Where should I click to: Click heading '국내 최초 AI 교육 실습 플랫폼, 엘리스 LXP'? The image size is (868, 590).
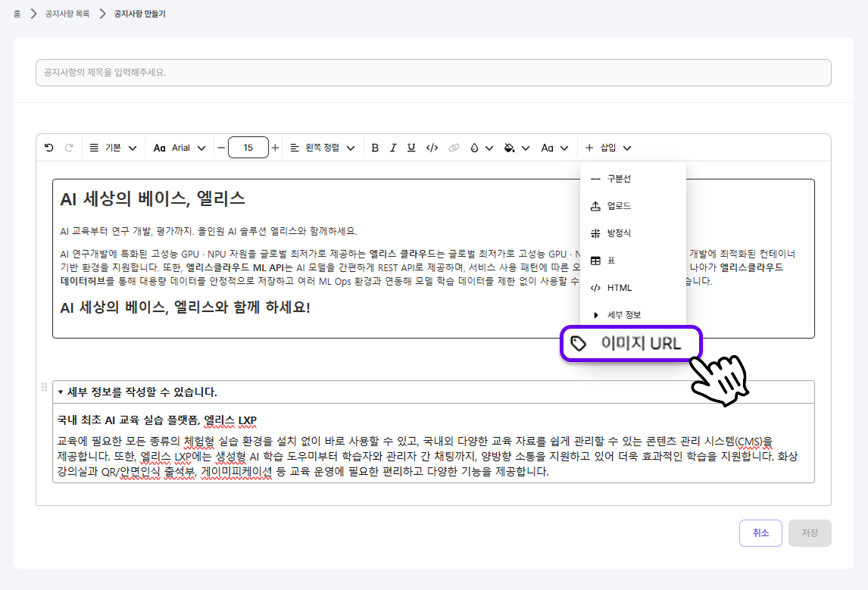click(157, 420)
